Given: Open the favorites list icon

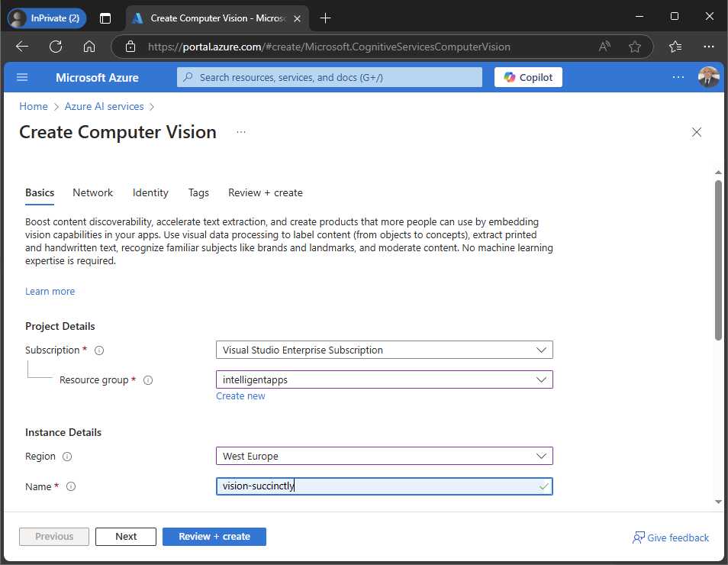Looking at the screenshot, I should pos(675,47).
